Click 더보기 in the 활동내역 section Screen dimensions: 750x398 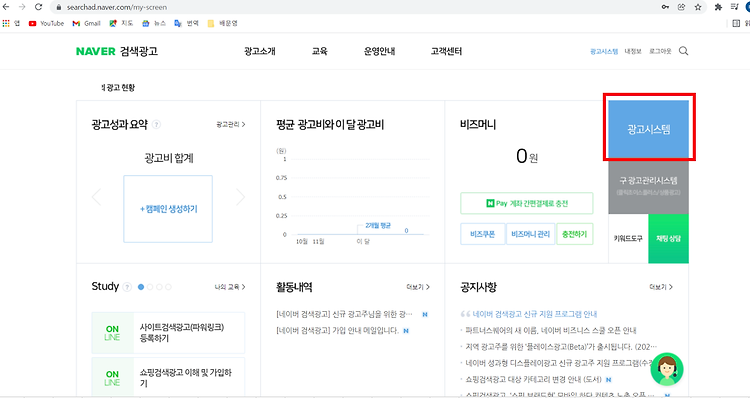(x=418, y=287)
